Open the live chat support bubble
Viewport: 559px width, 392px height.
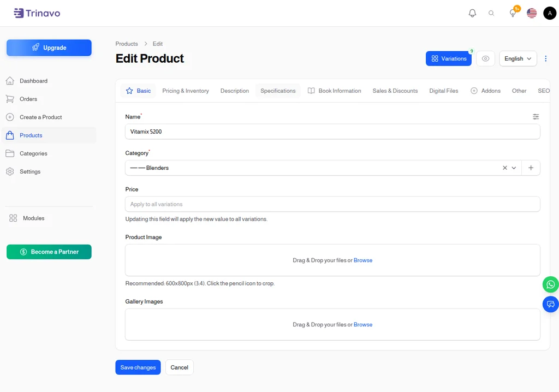[x=550, y=304]
